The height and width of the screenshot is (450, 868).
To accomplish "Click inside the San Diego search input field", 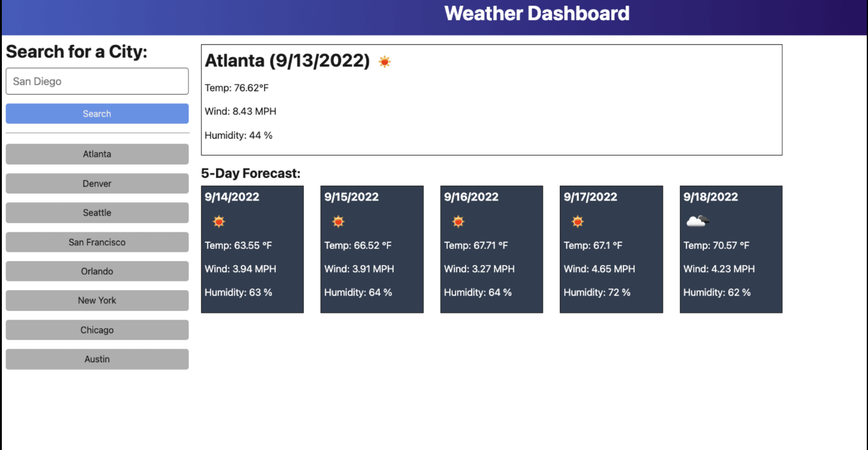I will point(97,81).
